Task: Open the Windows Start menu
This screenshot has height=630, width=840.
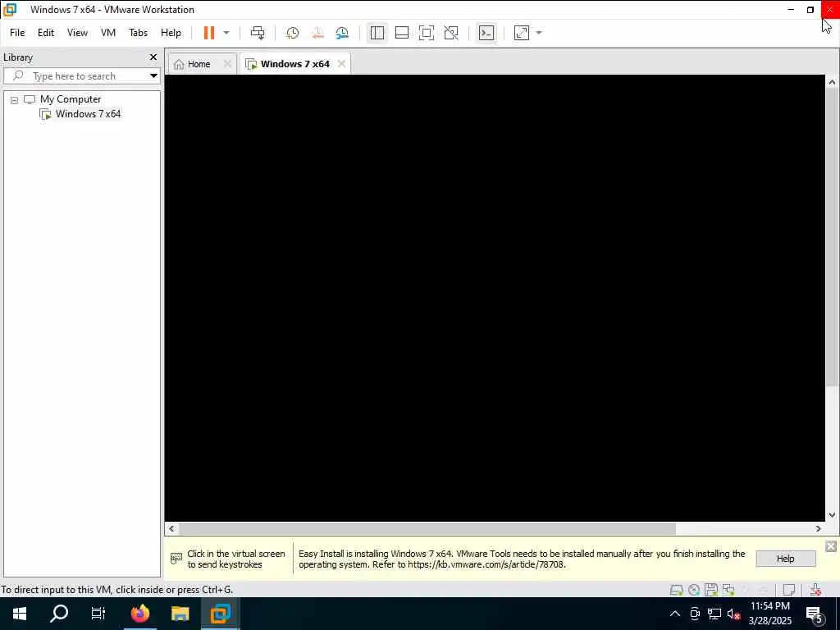Action: [x=20, y=614]
